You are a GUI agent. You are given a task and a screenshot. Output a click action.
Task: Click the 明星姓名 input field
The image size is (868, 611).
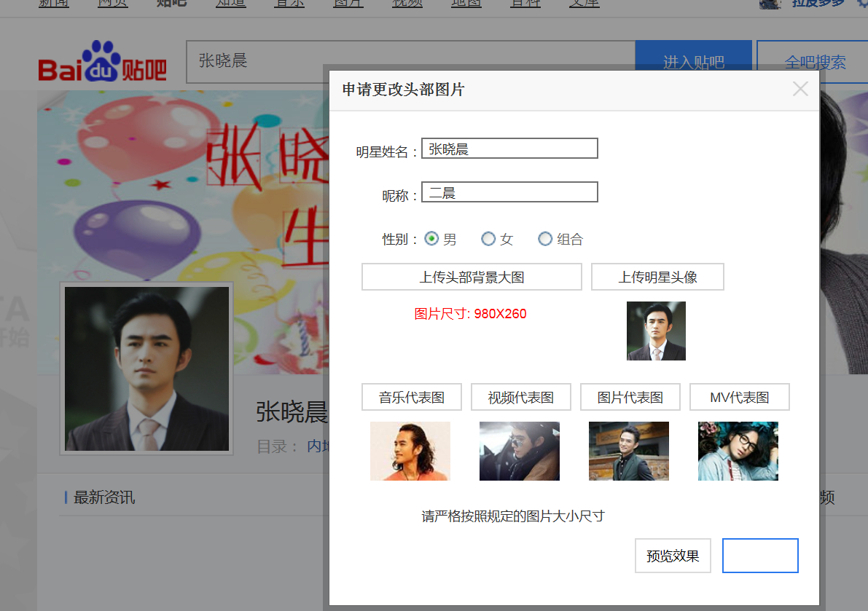coord(509,148)
